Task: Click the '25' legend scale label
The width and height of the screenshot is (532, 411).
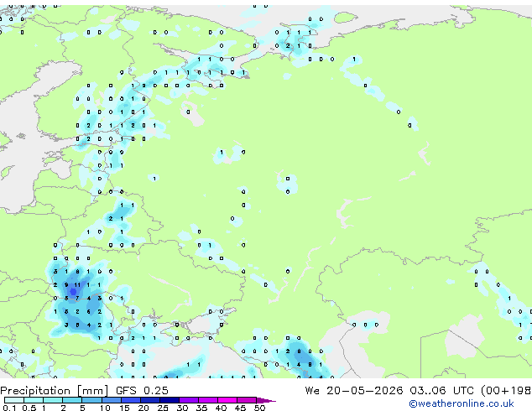Action: pos(163,408)
